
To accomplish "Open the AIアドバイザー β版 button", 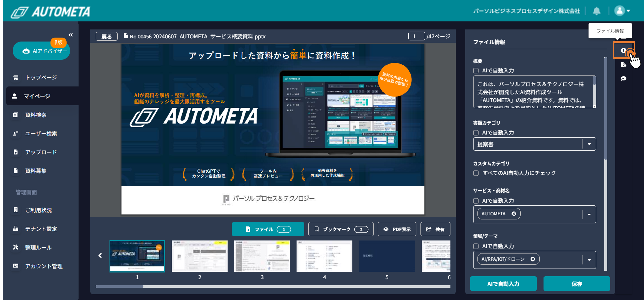I will [41, 51].
